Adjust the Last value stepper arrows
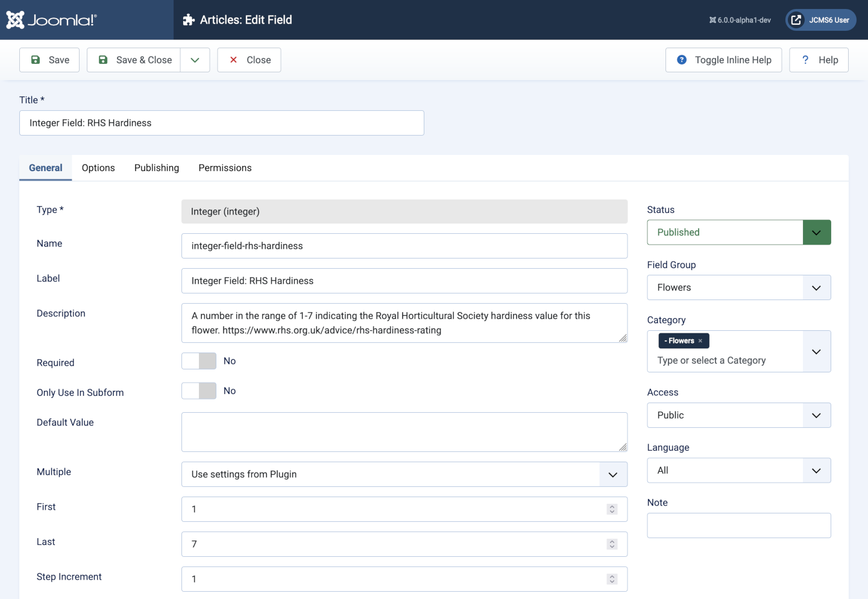 [x=612, y=544]
